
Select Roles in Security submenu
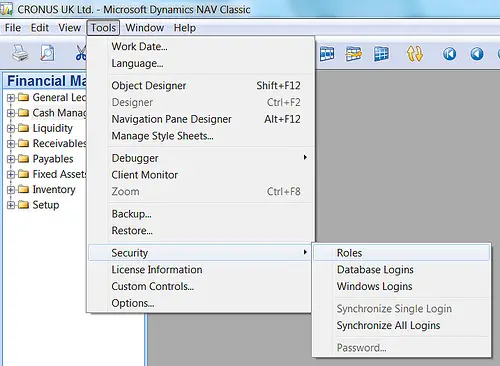coord(402,253)
